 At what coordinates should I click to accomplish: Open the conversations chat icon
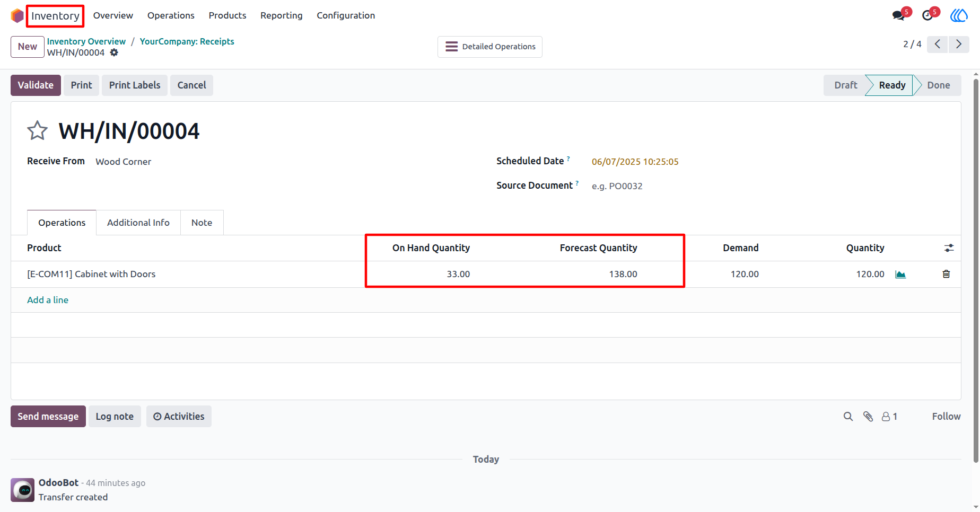pos(899,15)
